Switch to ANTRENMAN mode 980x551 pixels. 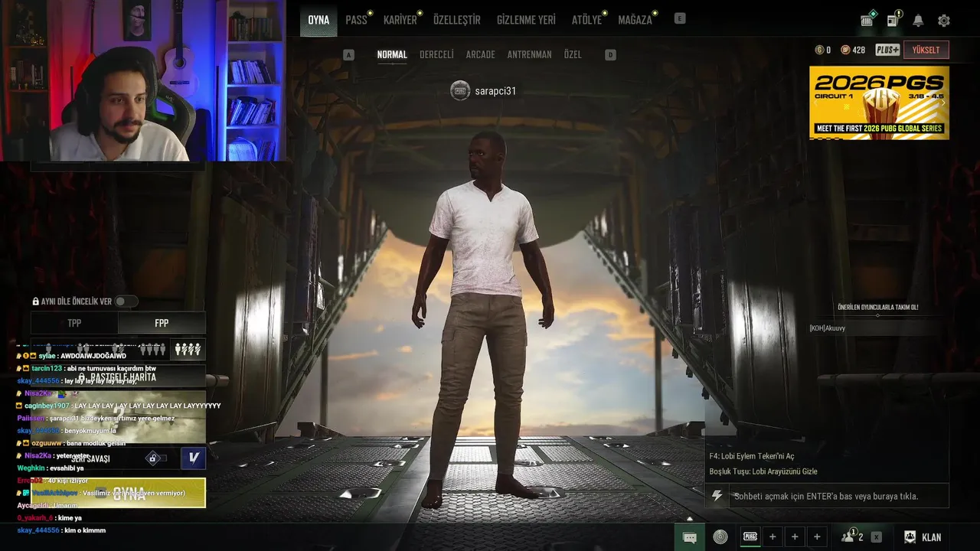coord(529,54)
